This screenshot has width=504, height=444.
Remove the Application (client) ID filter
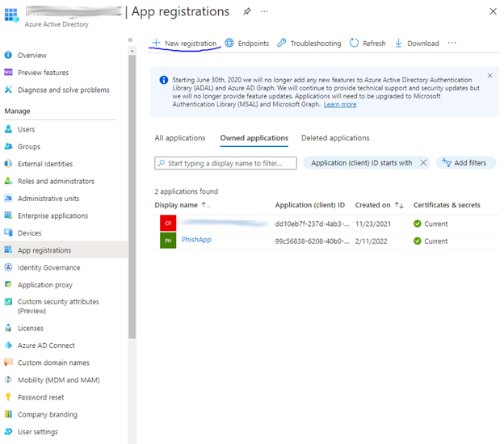point(424,163)
